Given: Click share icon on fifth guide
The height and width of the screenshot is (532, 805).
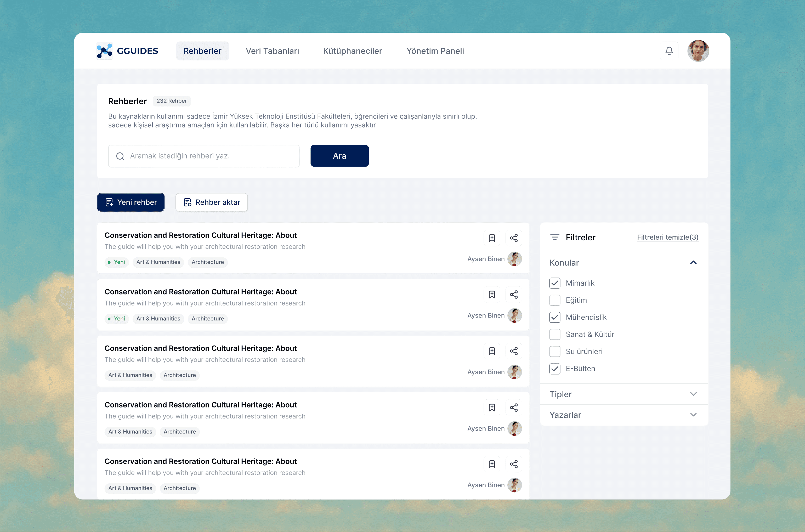Looking at the screenshot, I should 513,464.
